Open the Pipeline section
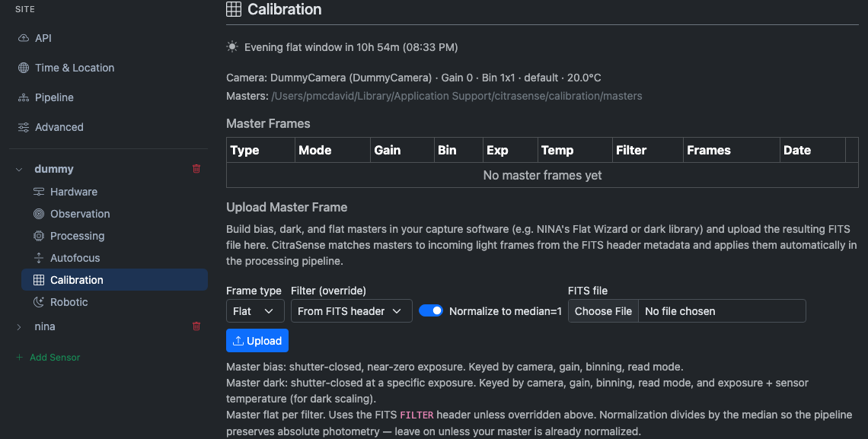Viewport: 868px width, 439px height. 54,98
